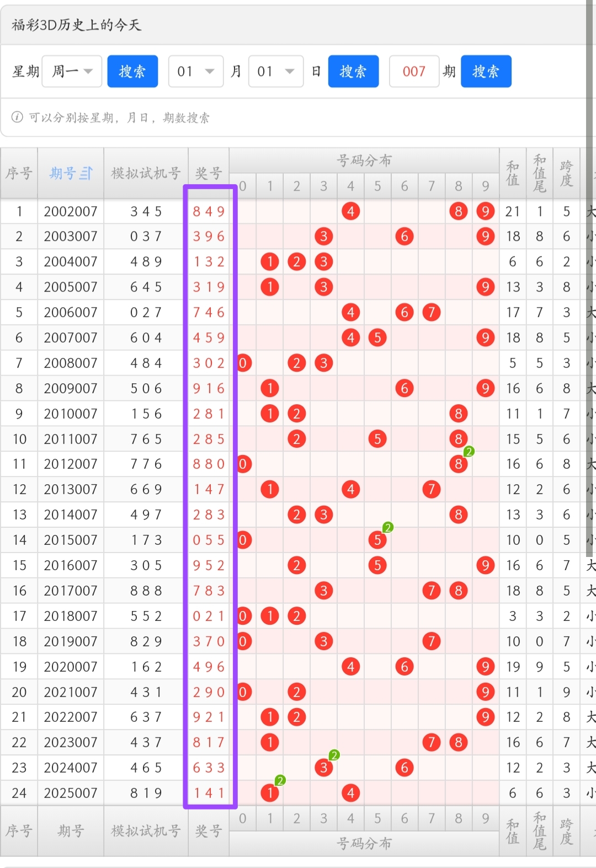Viewport: 596px width, 868px height.
Task: Click red ball 7 in 2006007 row
Action: [x=432, y=312]
